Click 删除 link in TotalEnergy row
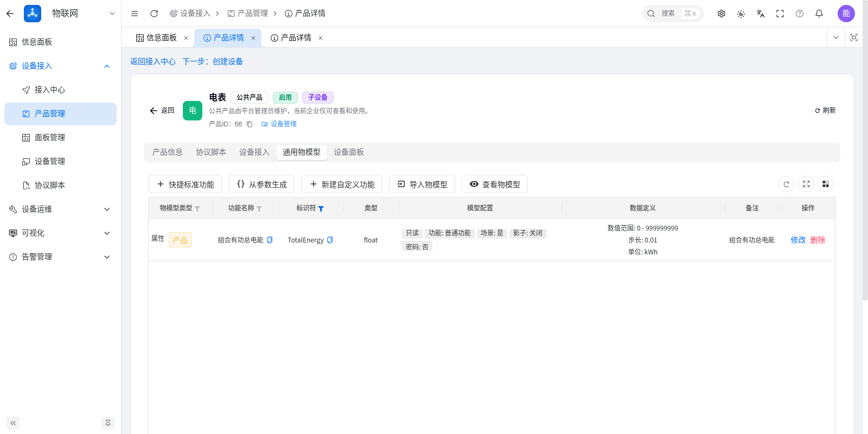The height and width of the screenshot is (434, 868). tap(818, 240)
